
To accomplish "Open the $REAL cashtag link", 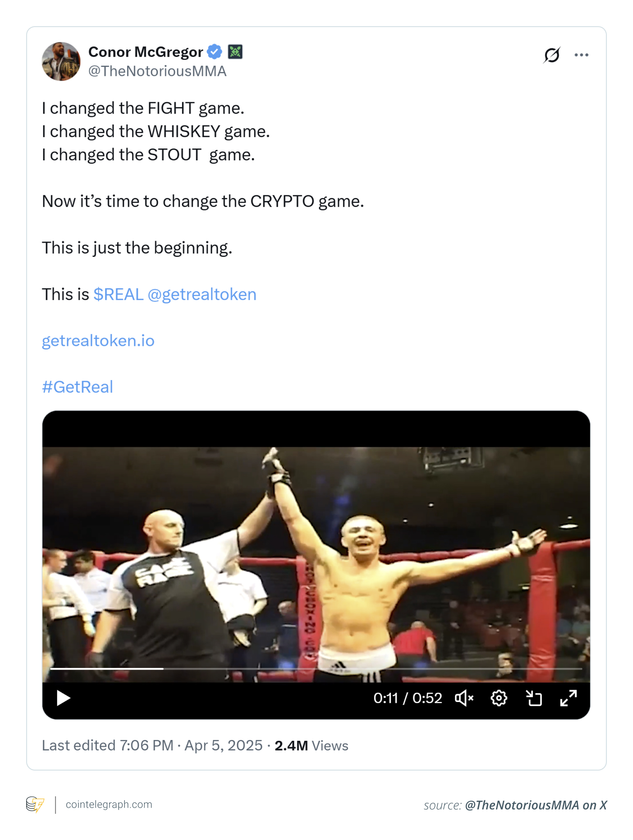I will 118,294.
